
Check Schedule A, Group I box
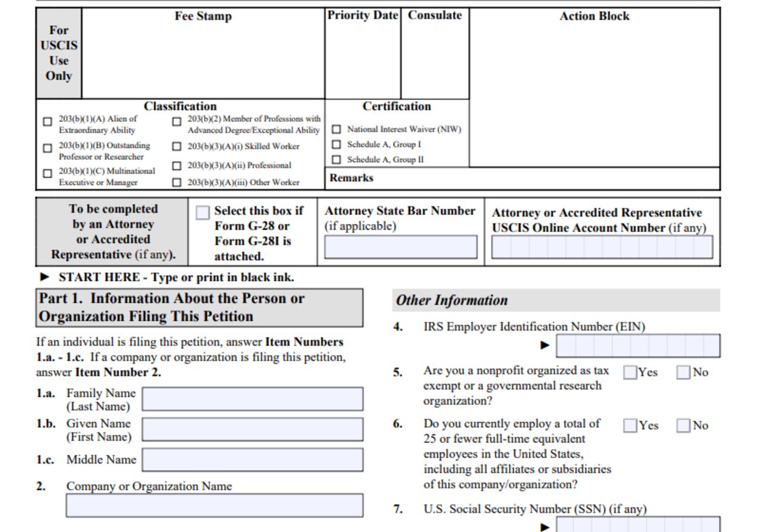point(337,144)
